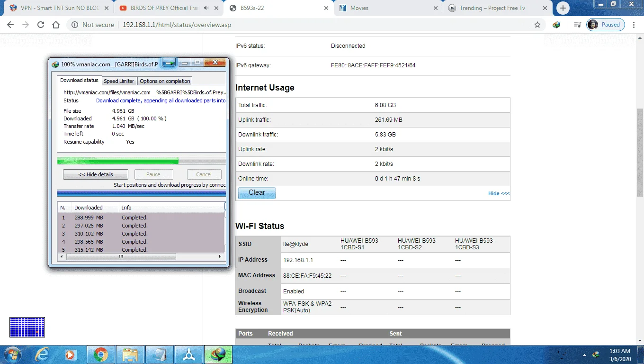Image resolution: width=644 pixels, height=364 pixels.
Task: Click the Info column header
Action: click(x=171, y=208)
